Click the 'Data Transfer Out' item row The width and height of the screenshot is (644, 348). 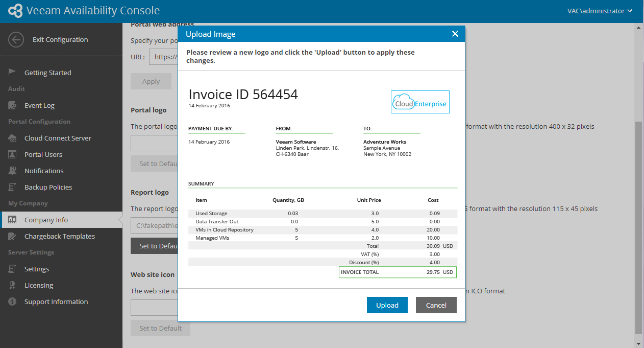(x=323, y=221)
